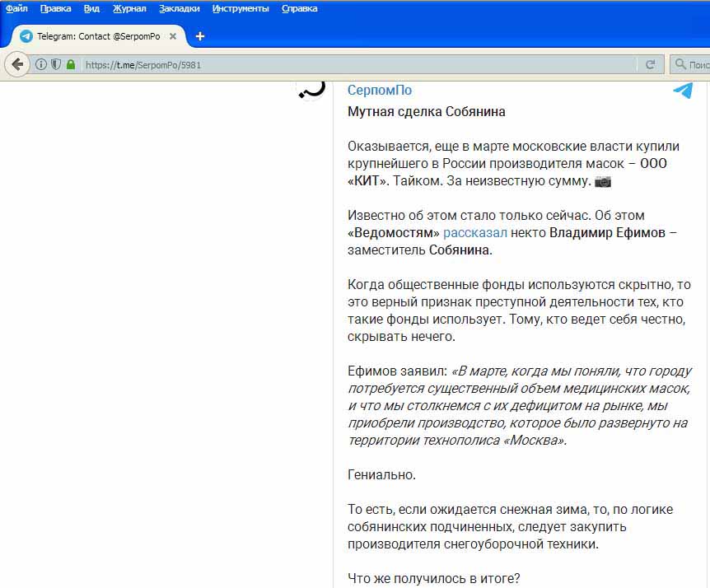Open tracking protection shield icon
The image size is (710, 588).
[x=56, y=64]
